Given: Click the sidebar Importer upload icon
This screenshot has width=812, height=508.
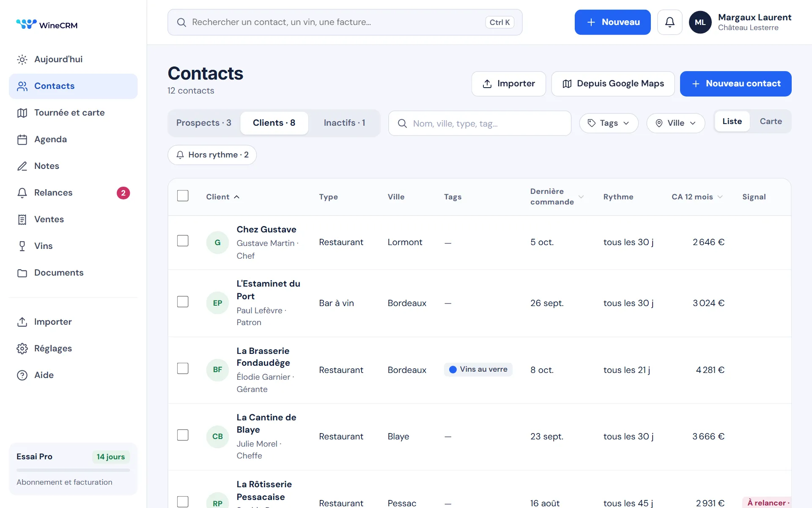Looking at the screenshot, I should pyautogui.click(x=22, y=322).
